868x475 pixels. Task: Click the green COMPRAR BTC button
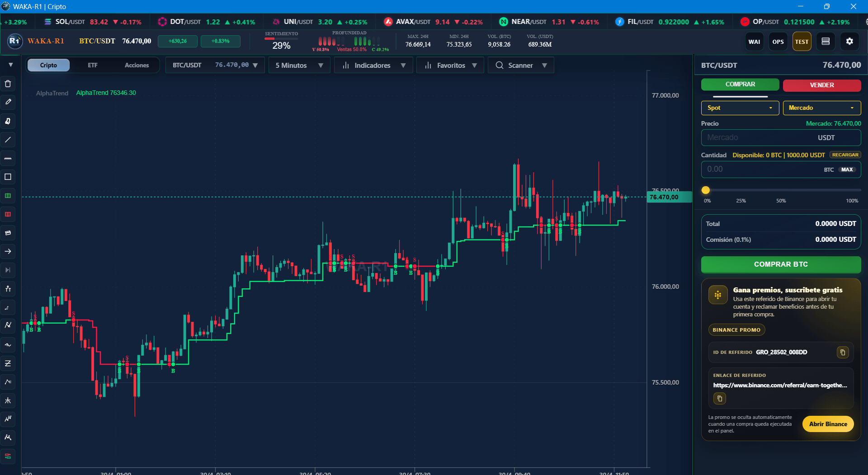[781, 264]
